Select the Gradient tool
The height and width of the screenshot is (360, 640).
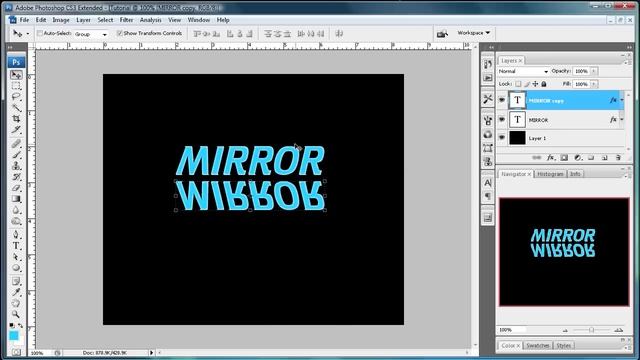[16, 199]
